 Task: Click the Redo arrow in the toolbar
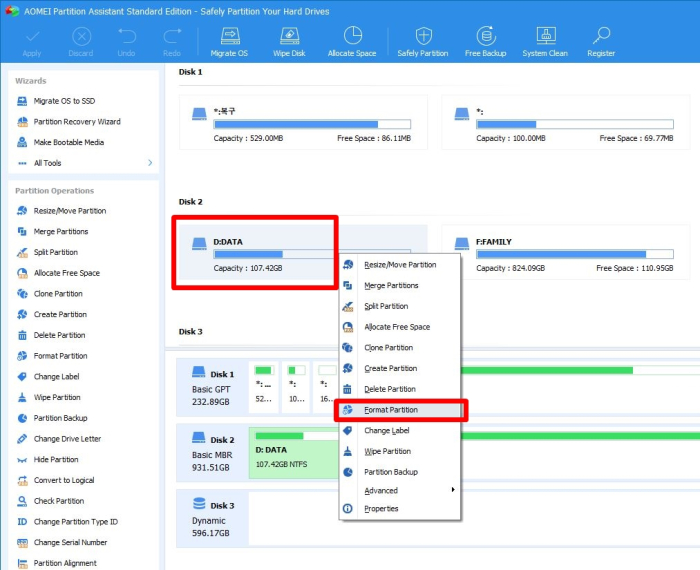coord(172,42)
